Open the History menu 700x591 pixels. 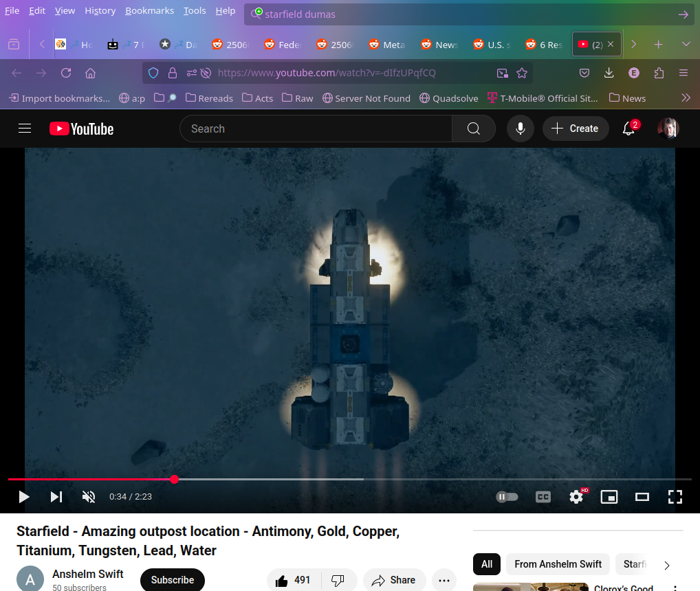(100, 10)
